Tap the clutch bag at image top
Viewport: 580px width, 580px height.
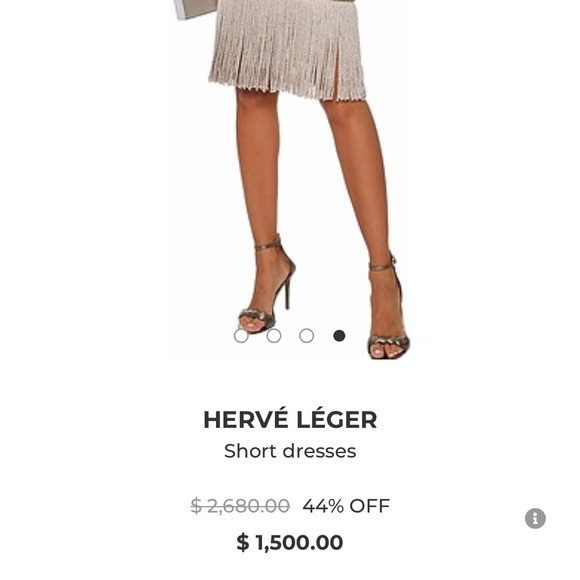[192, 9]
